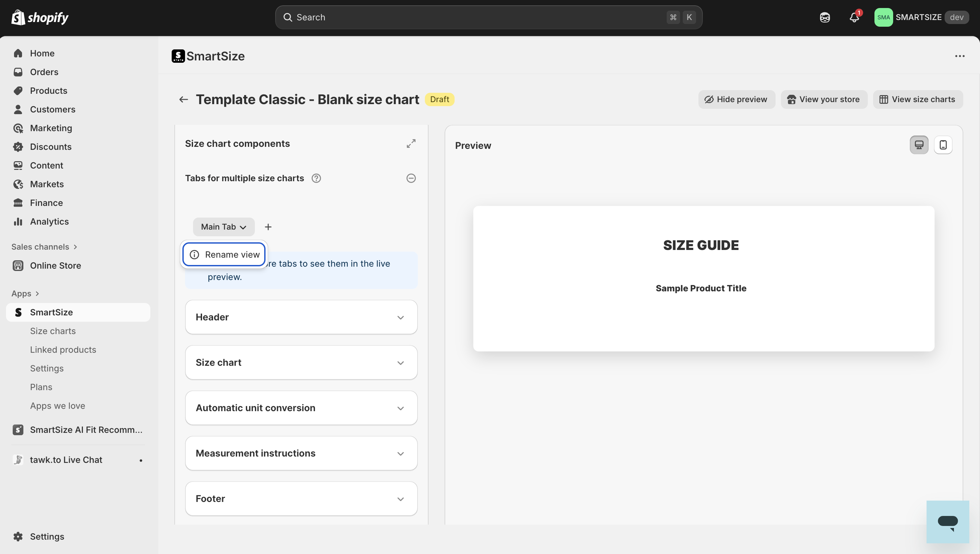Expand the Measurement instructions section
The width and height of the screenshot is (980, 554).
[301, 453]
